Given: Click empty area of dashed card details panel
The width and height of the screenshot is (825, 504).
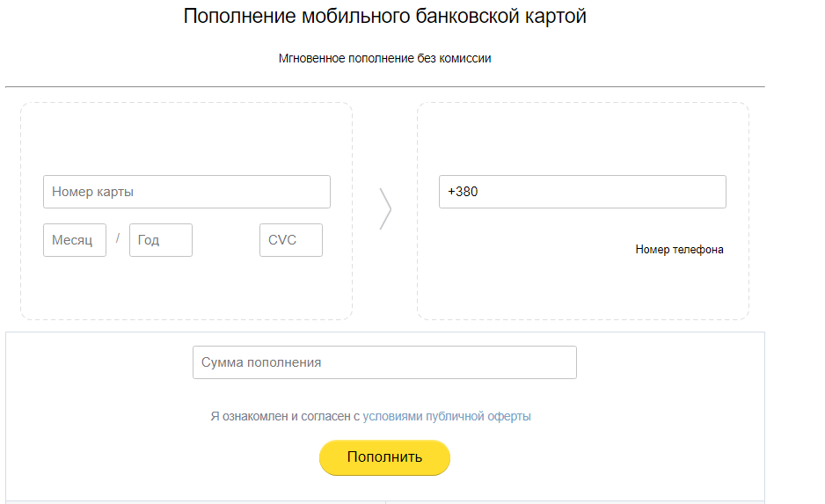Looking at the screenshot, I should point(186,138).
